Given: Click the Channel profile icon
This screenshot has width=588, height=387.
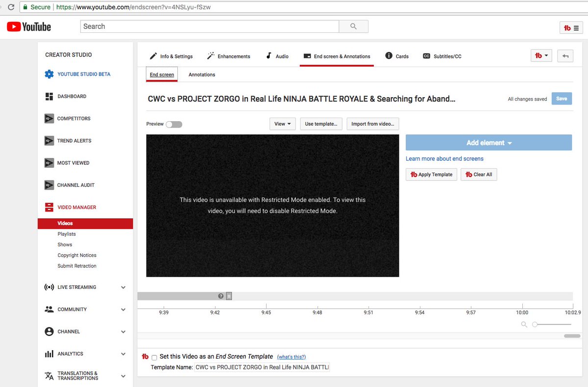Looking at the screenshot, I should pyautogui.click(x=49, y=332).
